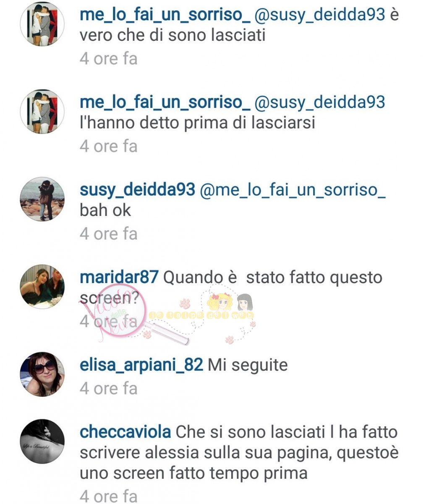Tap the 'bah ok' comment text
Image resolution: width=447 pixels, height=504 pixels.
(x=105, y=210)
